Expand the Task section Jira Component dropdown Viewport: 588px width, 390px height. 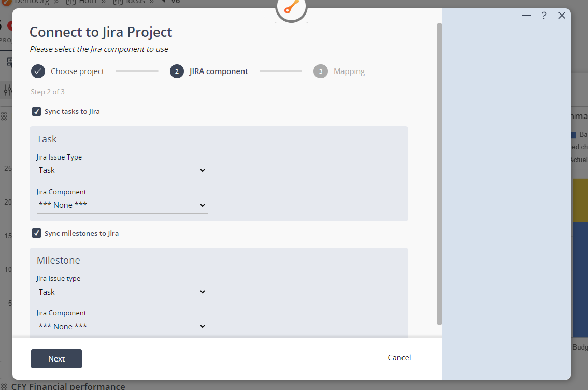[122, 205]
